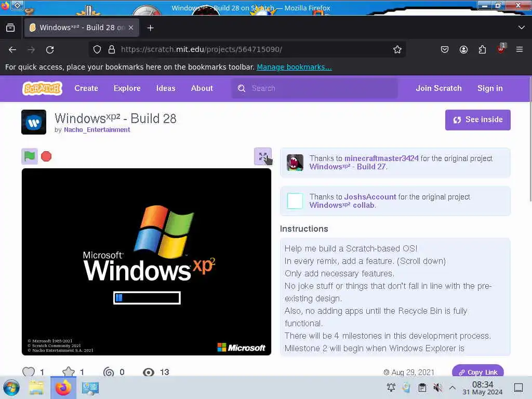
Task: Open the clipboard tray icon
Action: (422, 388)
